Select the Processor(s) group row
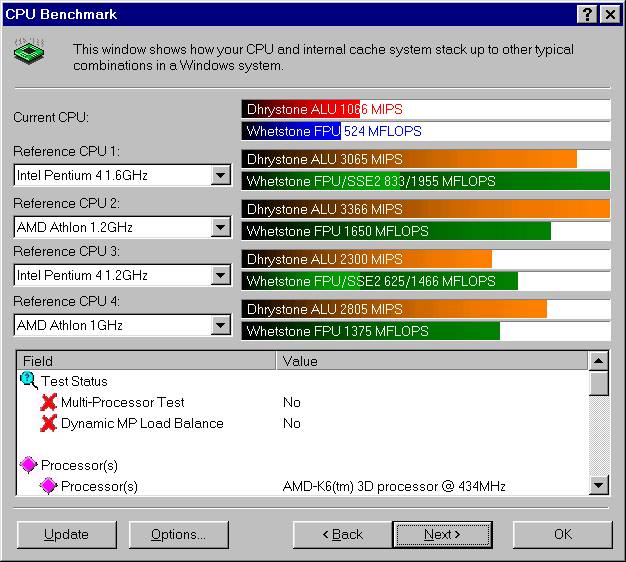 coord(303,465)
